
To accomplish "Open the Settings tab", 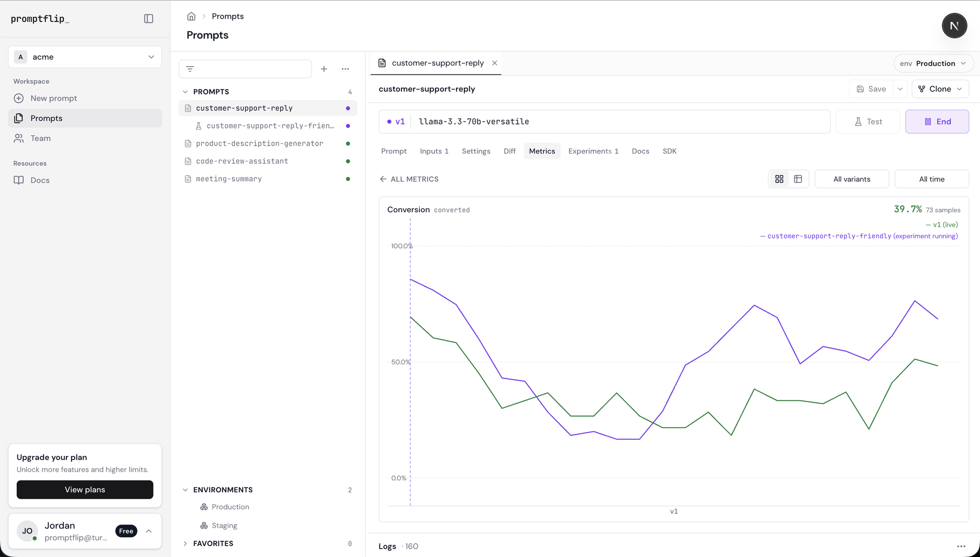I will click(x=476, y=151).
